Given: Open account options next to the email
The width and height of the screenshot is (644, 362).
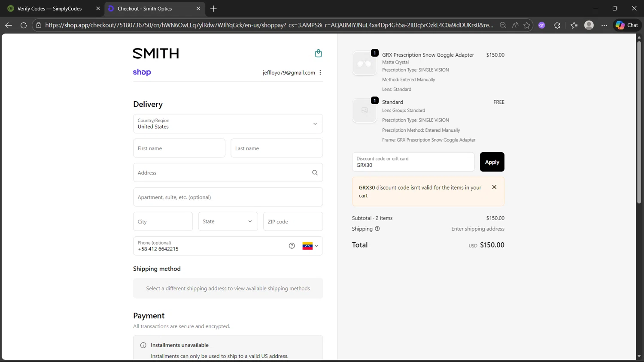Looking at the screenshot, I should point(320,72).
